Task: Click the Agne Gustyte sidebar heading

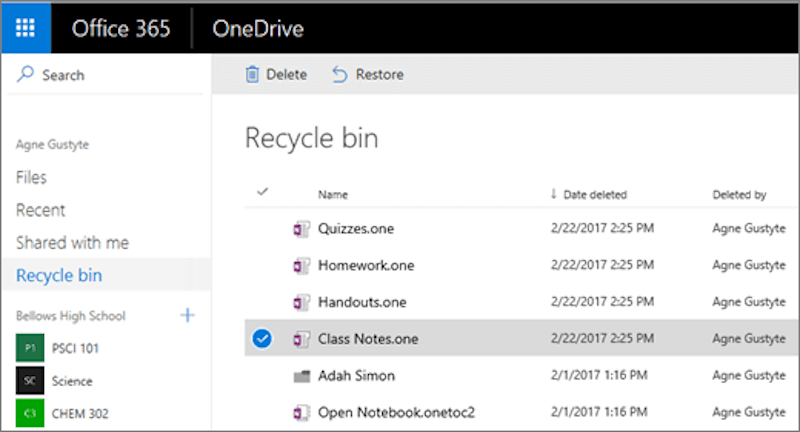Action: click(52, 144)
